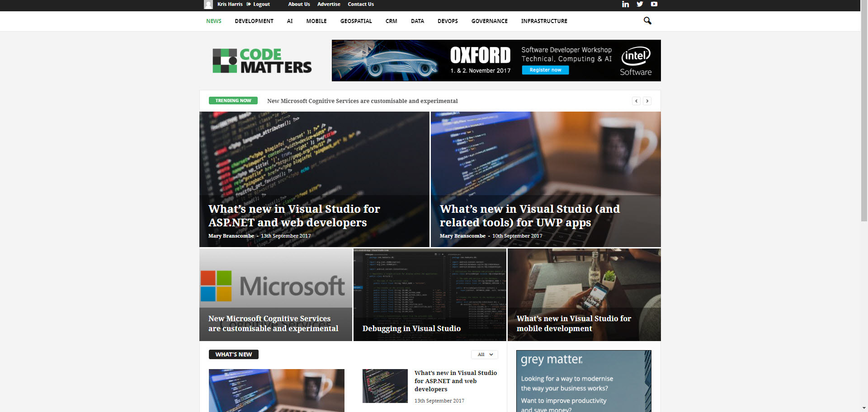This screenshot has width=868, height=412.
Task: Open the UWP apps featured article
Action: 529,216
